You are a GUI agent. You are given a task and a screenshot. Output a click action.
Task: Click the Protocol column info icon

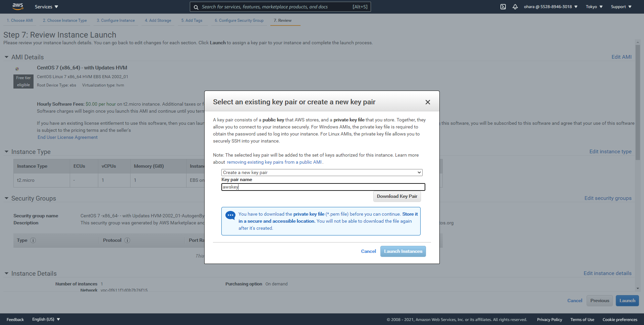(127, 240)
